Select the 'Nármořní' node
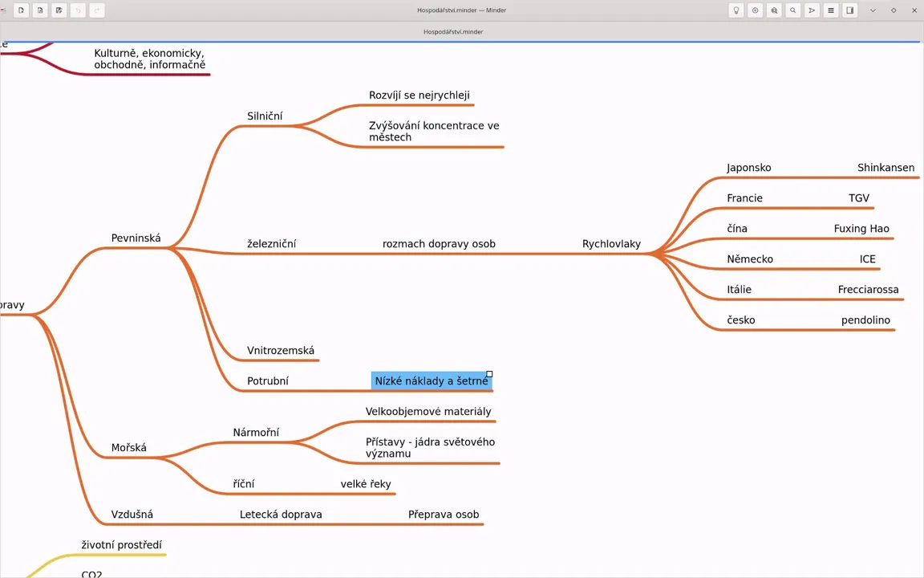This screenshot has height=578, width=924. pyautogui.click(x=256, y=433)
